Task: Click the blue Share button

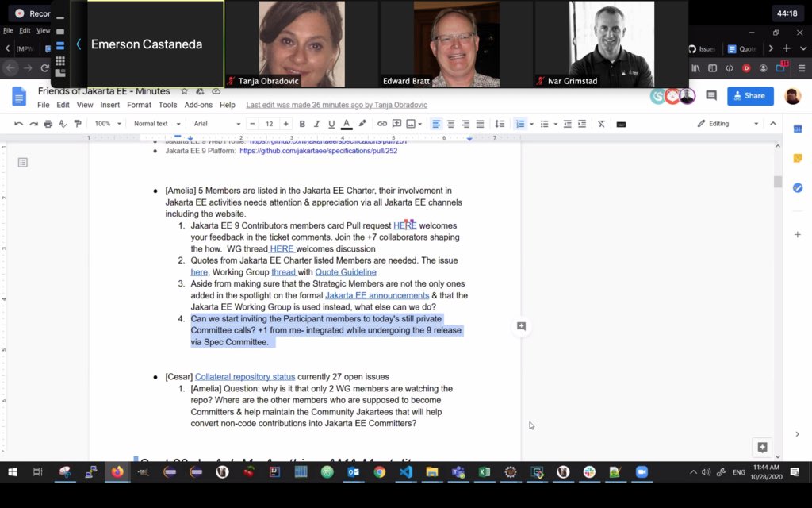Action: click(750, 96)
